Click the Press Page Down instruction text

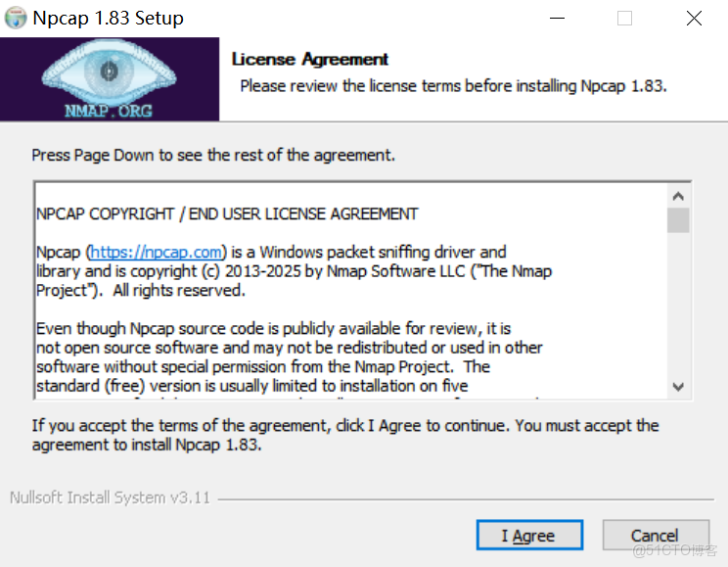point(213,155)
